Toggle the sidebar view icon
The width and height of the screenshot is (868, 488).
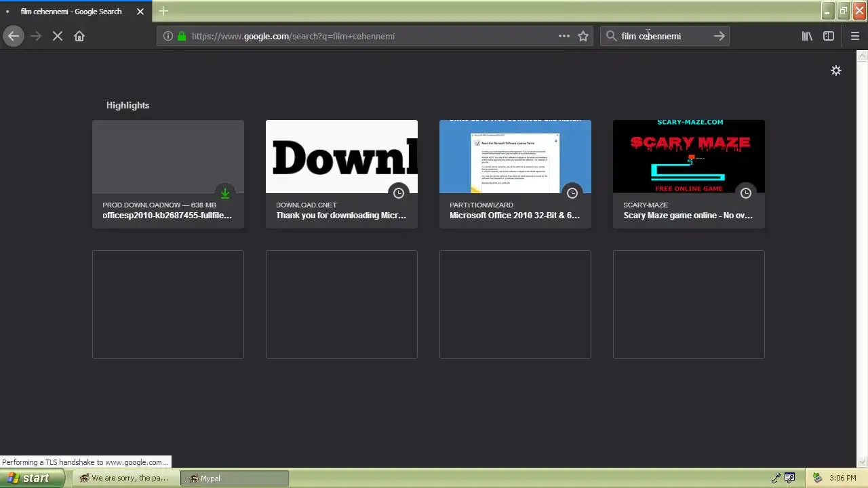829,36
